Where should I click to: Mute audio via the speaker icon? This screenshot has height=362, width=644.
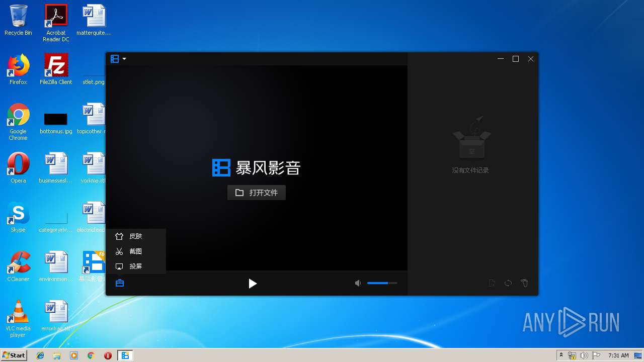[358, 284]
